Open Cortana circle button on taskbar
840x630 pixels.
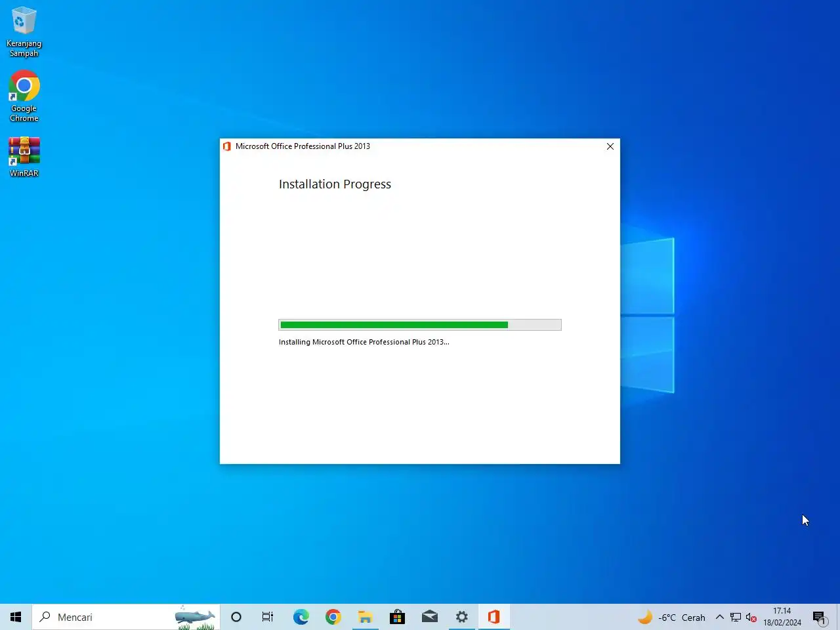click(236, 617)
